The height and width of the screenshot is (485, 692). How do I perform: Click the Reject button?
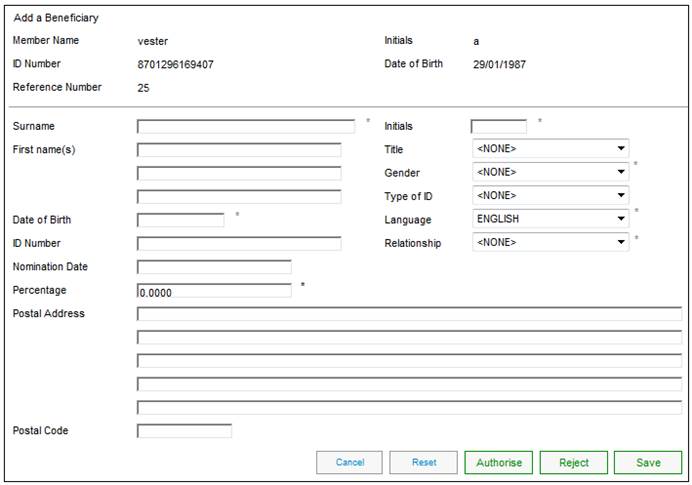pyautogui.click(x=573, y=462)
